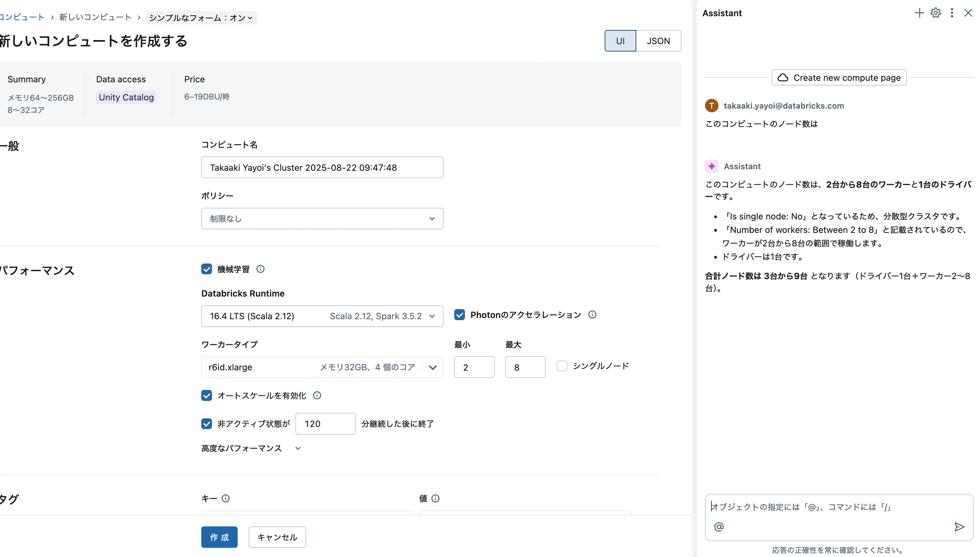Open Assistant settings gear icon
The width and height of the screenshot is (980, 557).
936,13
